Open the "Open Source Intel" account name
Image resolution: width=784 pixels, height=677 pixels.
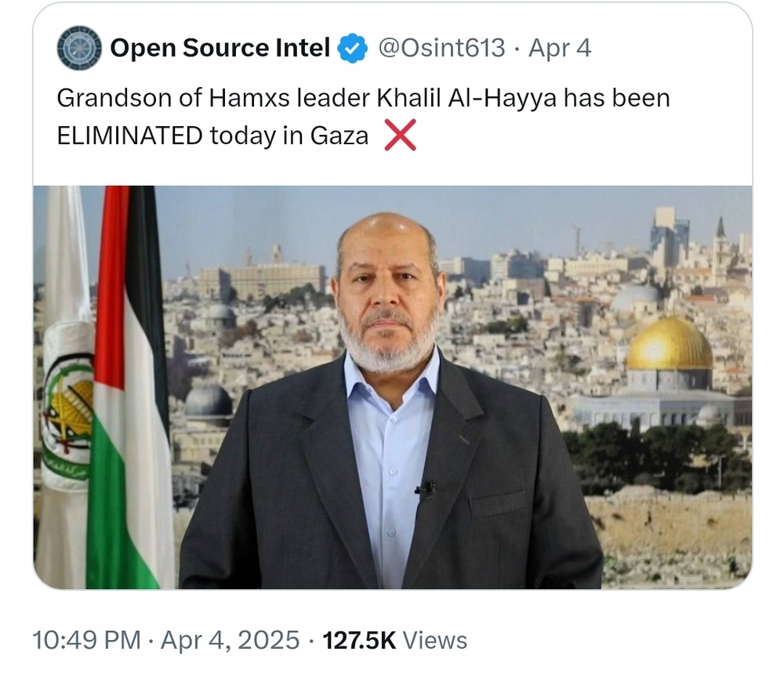[220, 49]
